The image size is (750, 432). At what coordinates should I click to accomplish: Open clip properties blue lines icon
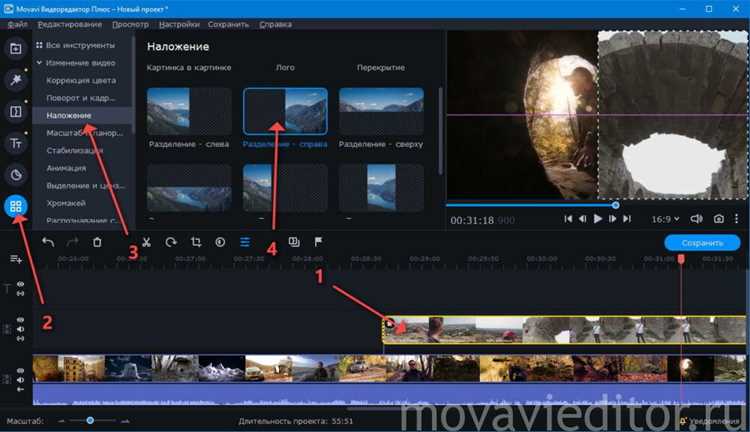pos(245,242)
